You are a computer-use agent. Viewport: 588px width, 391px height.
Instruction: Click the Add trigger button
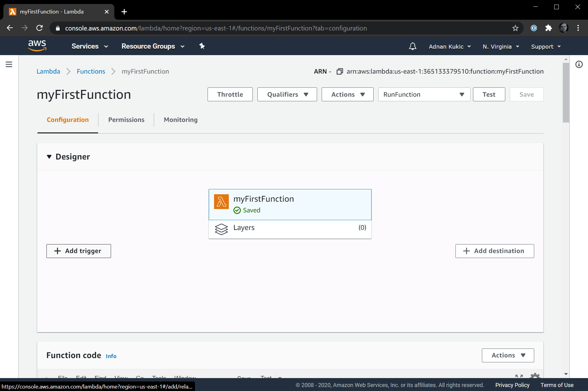point(78,251)
